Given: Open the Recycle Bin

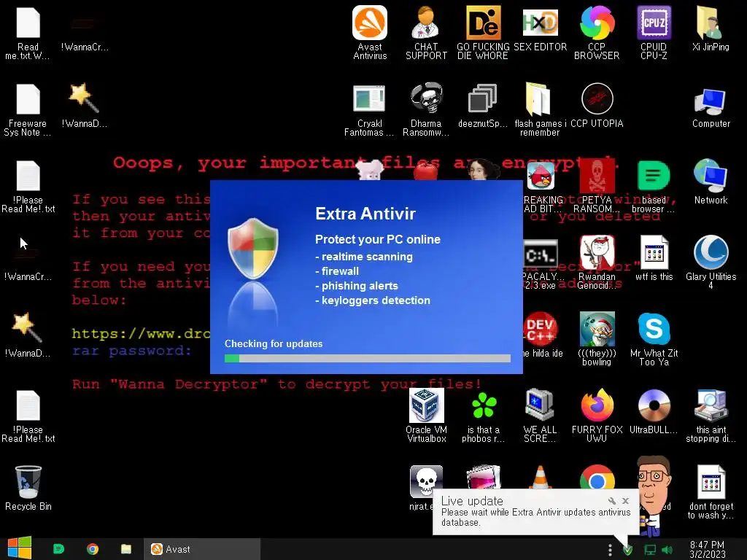Looking at the screenshot, I should click(28, 488).
